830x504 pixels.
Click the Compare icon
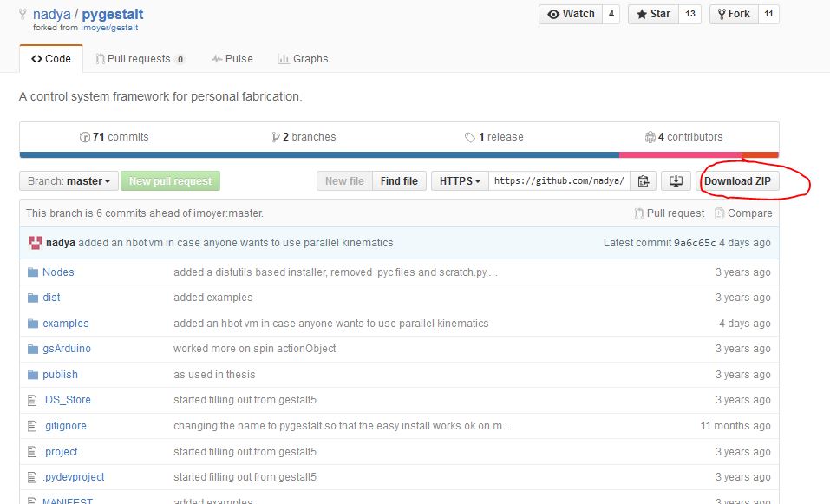(719, 213)
